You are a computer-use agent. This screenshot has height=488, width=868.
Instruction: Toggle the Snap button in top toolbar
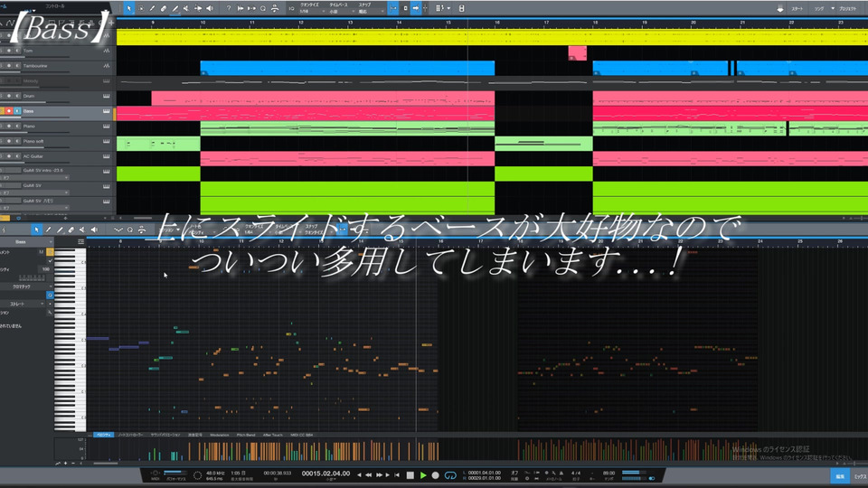point(393,8)
